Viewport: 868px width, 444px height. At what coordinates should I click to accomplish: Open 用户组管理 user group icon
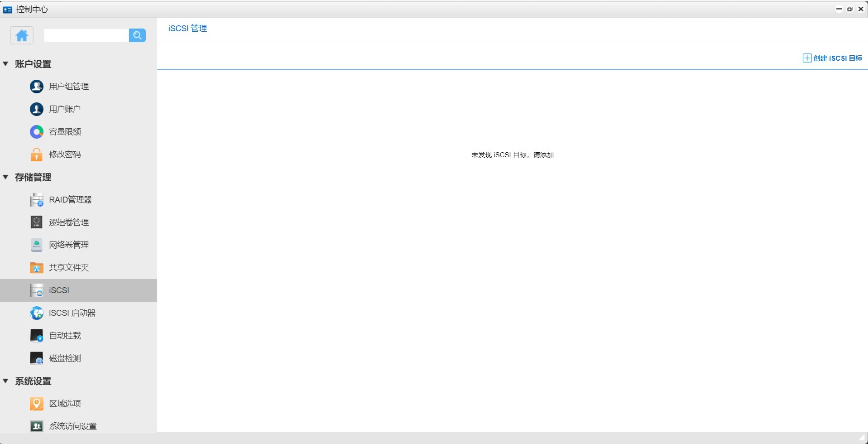tap(37, 86)
